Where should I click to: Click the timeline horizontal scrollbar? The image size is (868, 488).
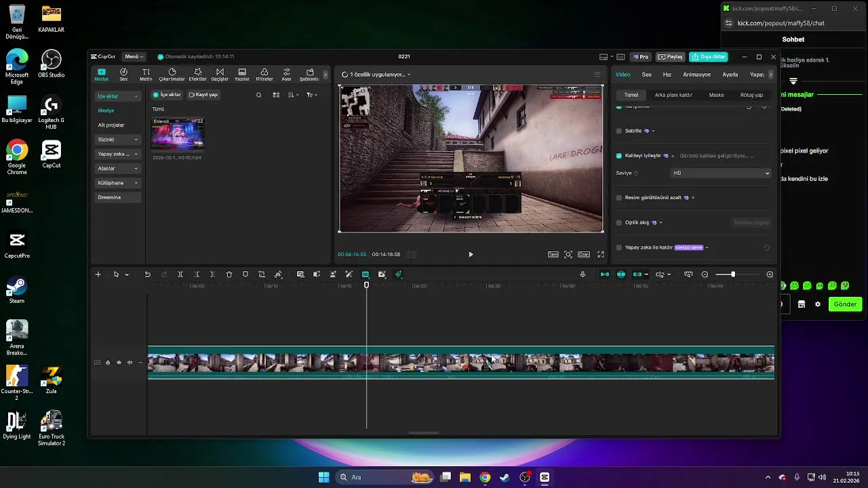pyautogui.click(x=424, y=433)
